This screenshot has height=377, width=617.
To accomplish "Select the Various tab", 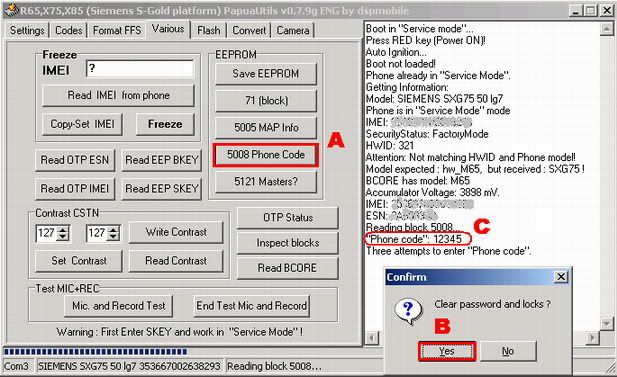I will (168, 29).
